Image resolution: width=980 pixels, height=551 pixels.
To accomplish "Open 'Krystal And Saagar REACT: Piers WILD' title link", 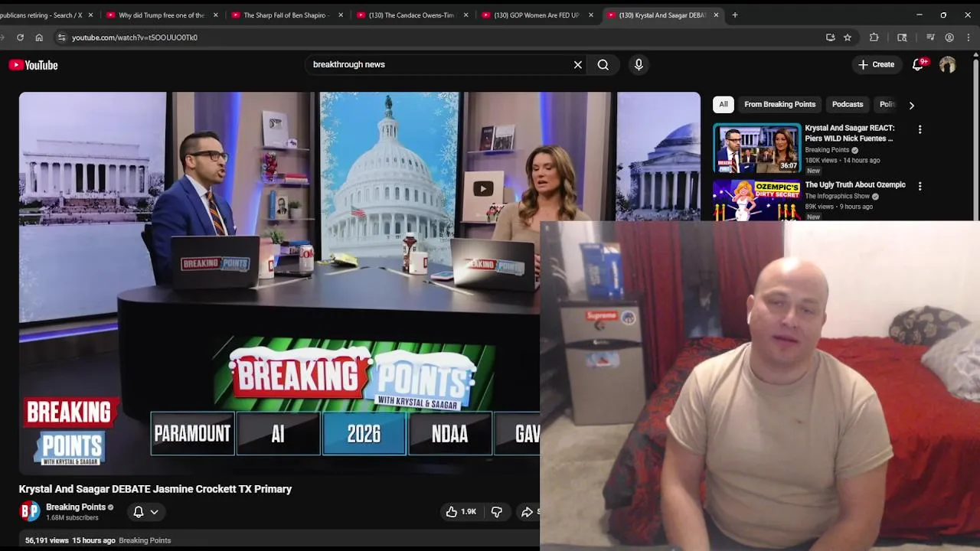I will coord(850,133).
